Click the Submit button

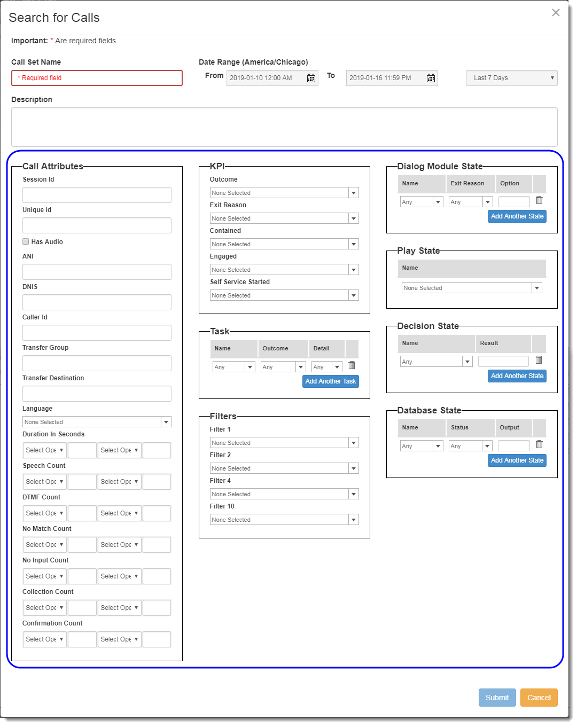[497, 698]
